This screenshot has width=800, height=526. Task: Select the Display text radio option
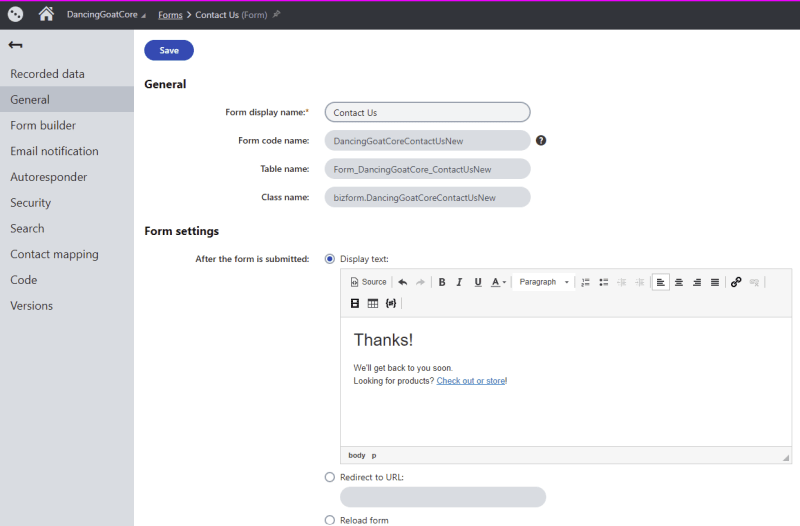pyautogui.click(x=330, y=259)
